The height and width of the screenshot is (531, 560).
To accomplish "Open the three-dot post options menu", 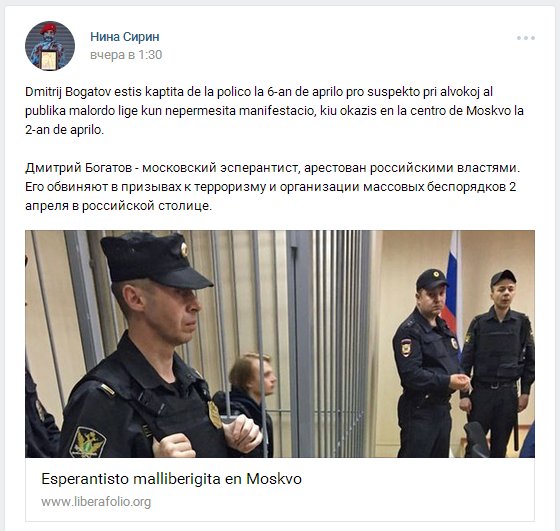I will pos(526,38).
